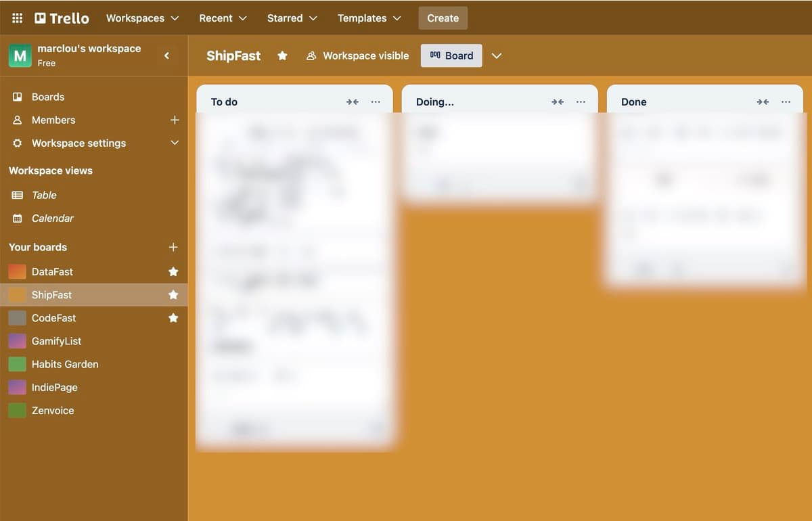Click the Create button
This screenshot has width=812, height=521.
(443, 18)
